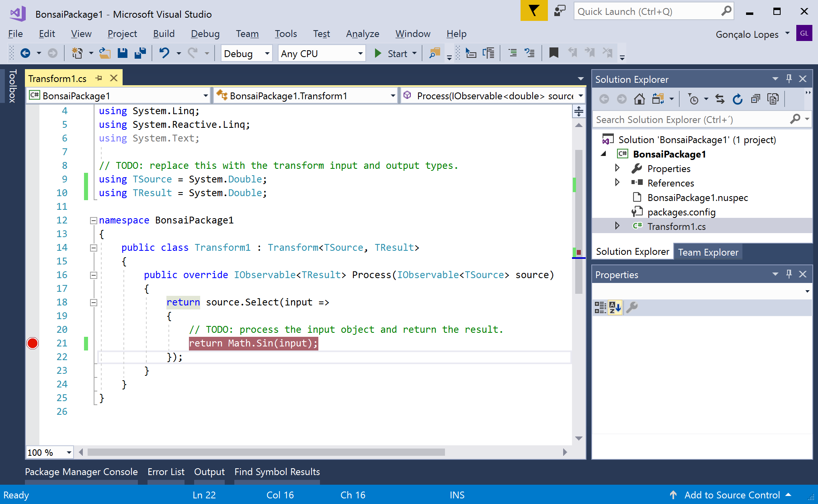Click the Save All icon
The image size is (818, 504).
(x=140, y=53)
